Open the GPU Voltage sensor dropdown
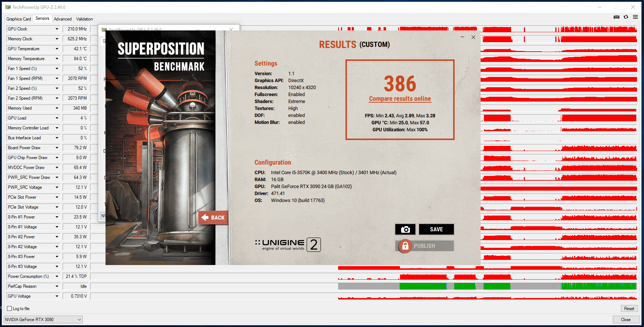This screenshot has width=644, height=327. coord(57,296)
